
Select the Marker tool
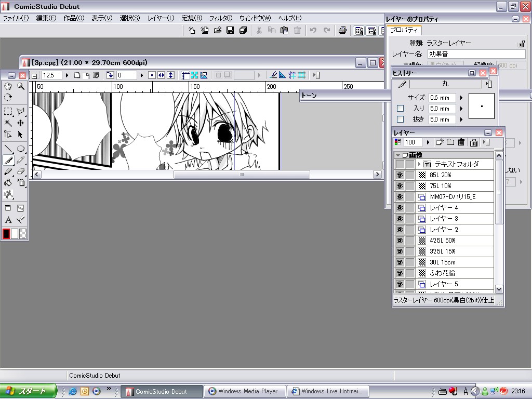point(8,171)
